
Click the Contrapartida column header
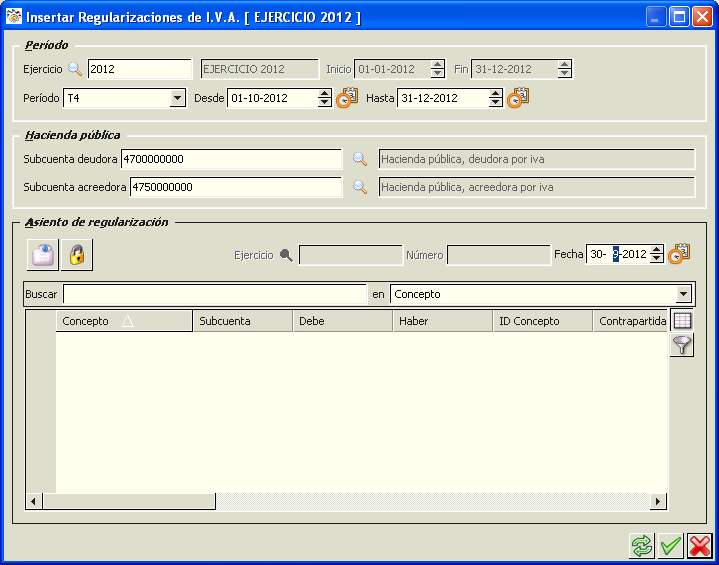631,321
